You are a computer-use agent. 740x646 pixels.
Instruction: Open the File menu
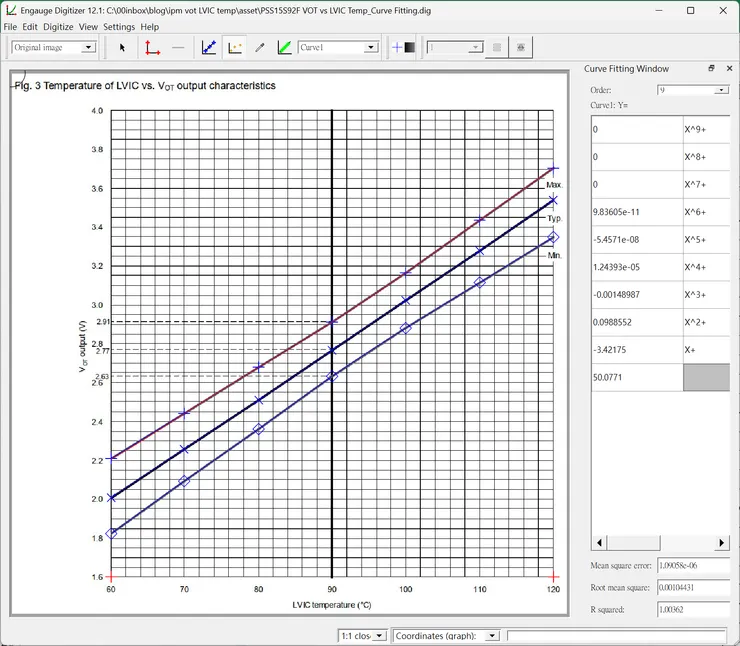click(x=10, y=27)
